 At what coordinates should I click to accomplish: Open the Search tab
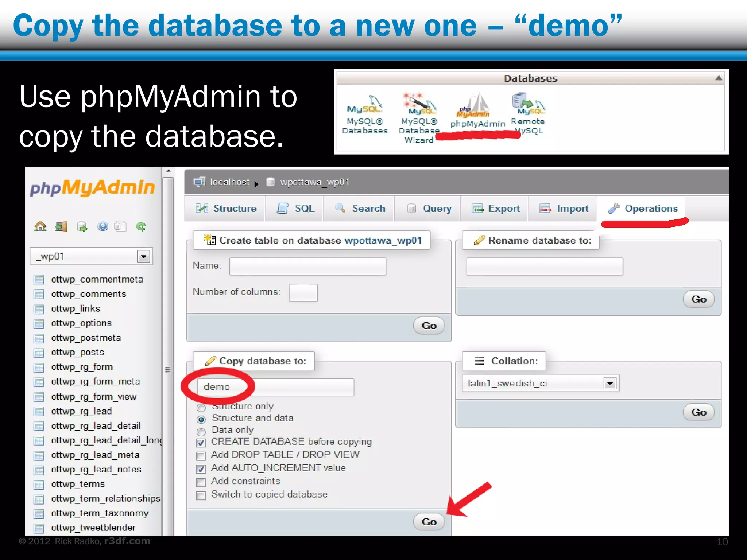359,209
